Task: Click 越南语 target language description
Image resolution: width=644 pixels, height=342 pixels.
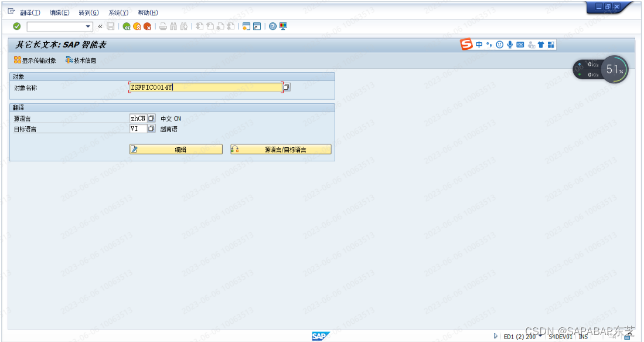Action: coord(169,129)
